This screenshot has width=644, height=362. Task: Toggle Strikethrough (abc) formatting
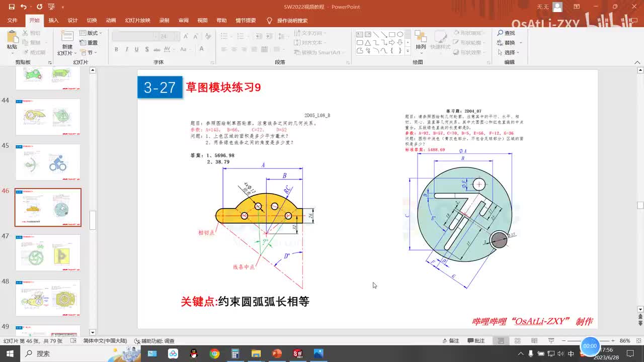tap(156, 49)
